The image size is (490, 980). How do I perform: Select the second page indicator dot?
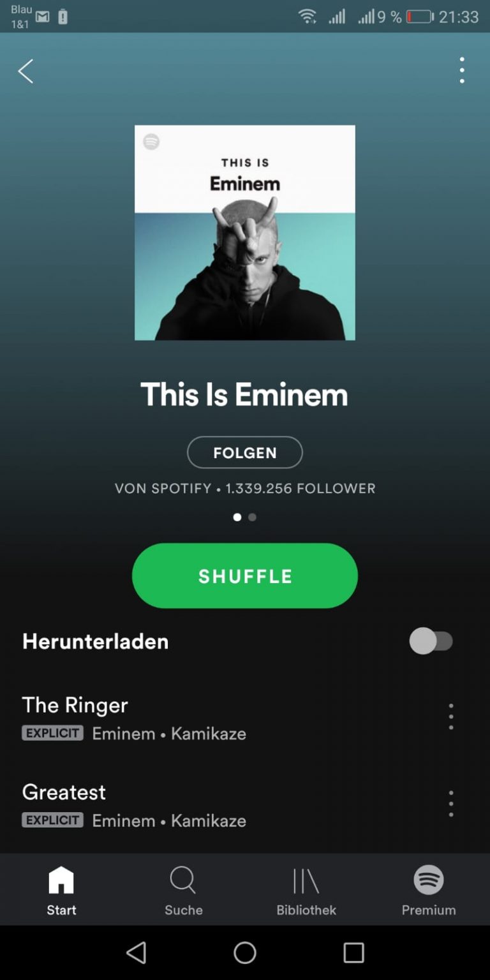[x=253, y=517]
